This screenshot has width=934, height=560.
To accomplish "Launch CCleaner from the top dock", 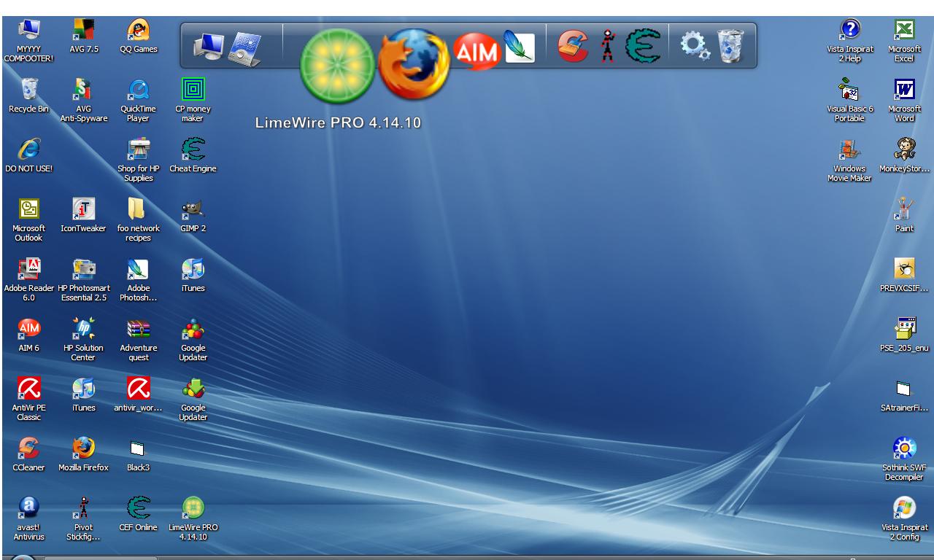I will pos(574,46).
